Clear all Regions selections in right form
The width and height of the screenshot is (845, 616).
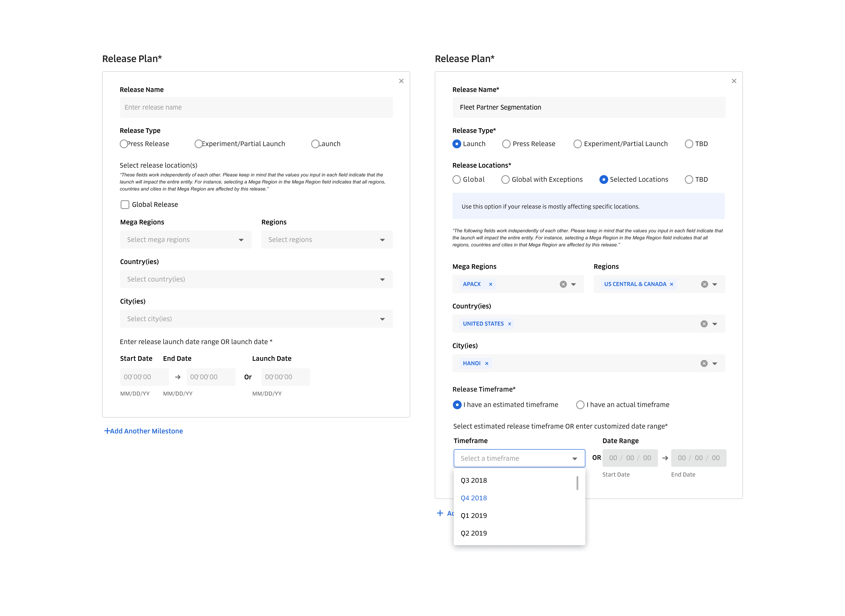coord(704,284)
